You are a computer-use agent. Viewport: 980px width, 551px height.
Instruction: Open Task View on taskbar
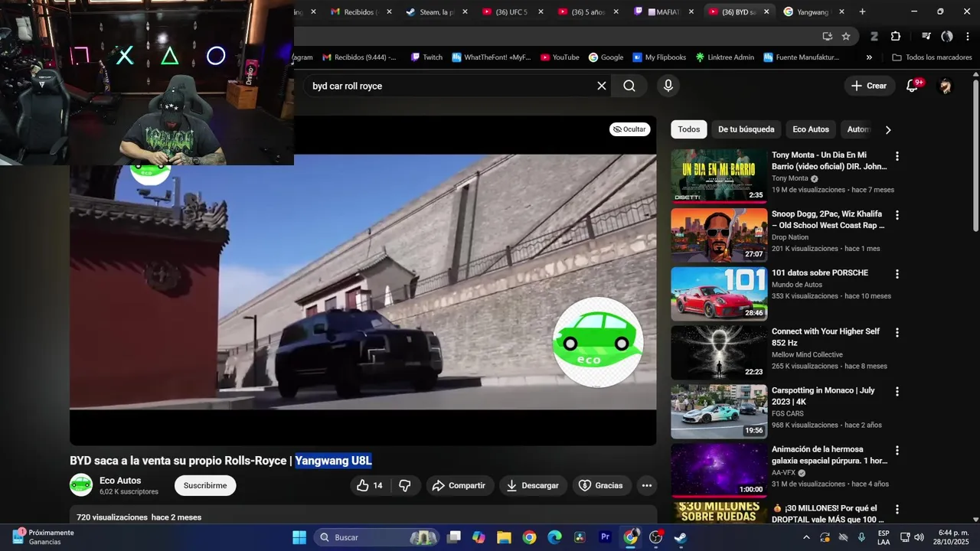[454, 537]
